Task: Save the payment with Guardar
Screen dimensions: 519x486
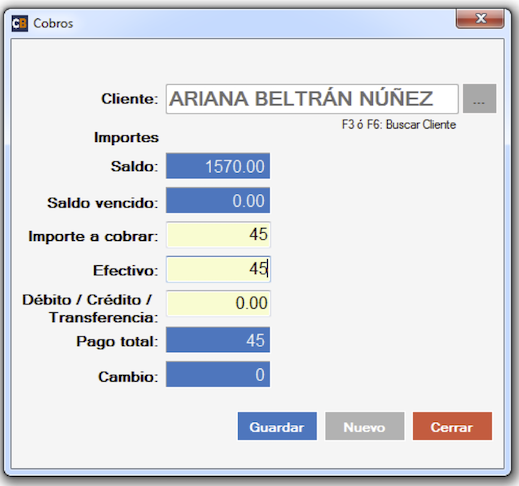Action: click(277, 426)
